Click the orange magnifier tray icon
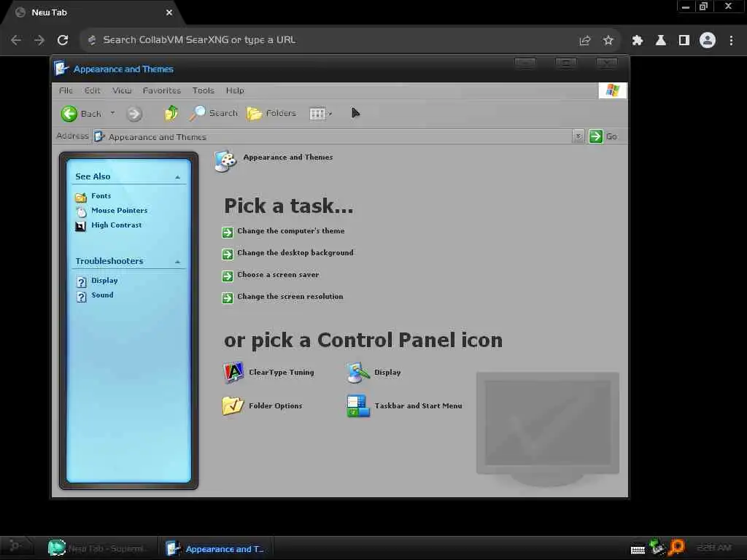Image resolution: width=747 pixels, height=560 pixels. point(676,548)
